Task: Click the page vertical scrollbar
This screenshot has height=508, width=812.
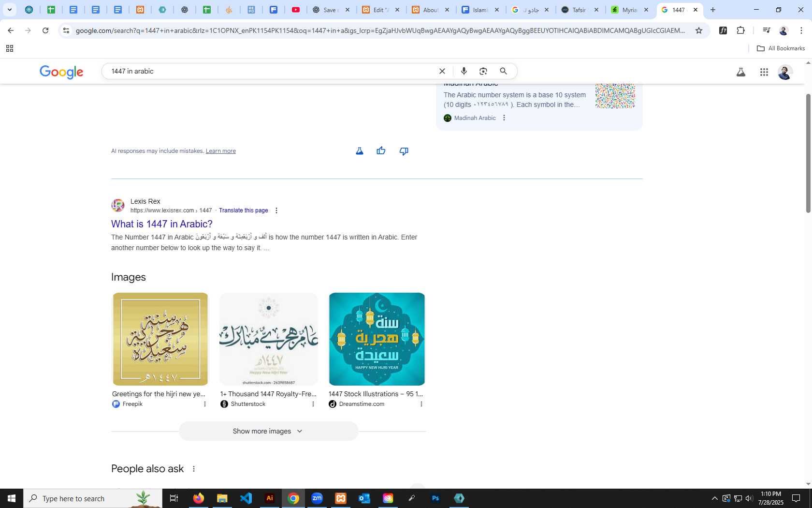Action: click(x=808, y=153)
